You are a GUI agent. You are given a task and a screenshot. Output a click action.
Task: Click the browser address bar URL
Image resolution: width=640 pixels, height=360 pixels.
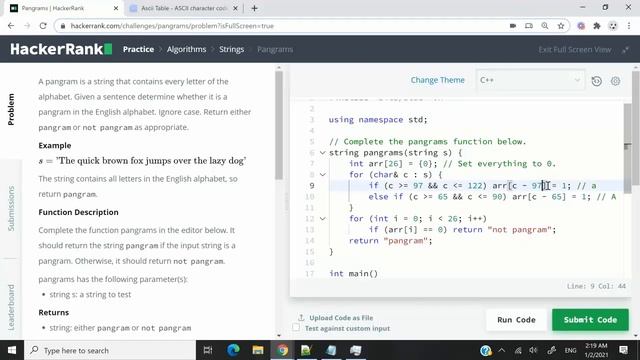(x=172, y=26)
